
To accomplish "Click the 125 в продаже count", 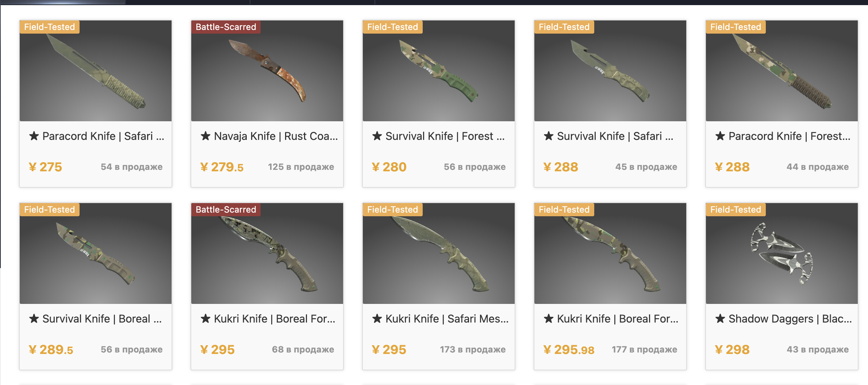I will pos(301,167).
